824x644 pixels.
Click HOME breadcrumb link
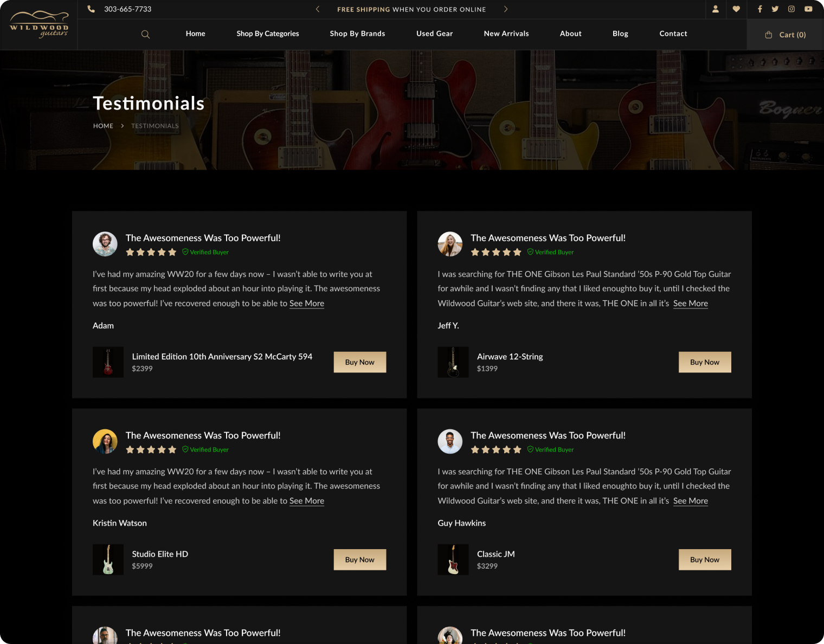coord(103,126)
